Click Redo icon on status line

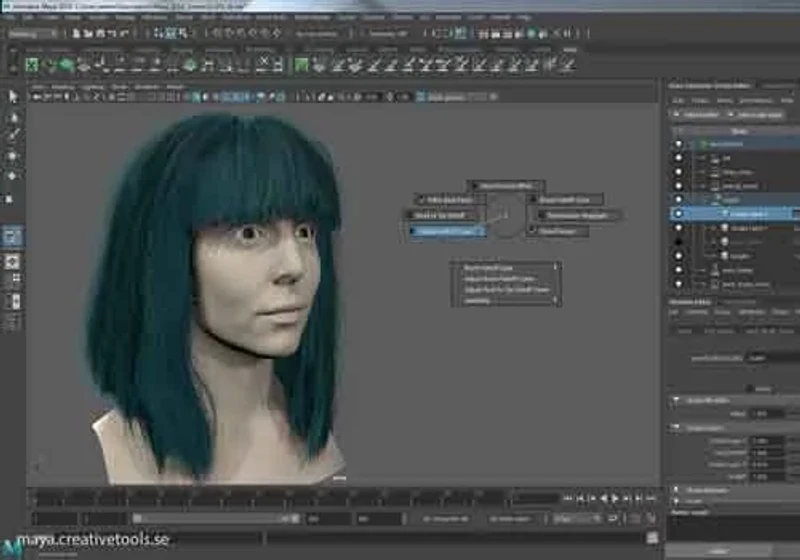point(124,34)
